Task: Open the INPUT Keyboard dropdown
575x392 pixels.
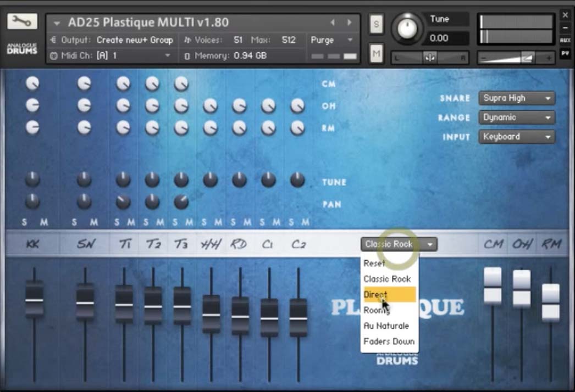Action: tap(517, 137)
